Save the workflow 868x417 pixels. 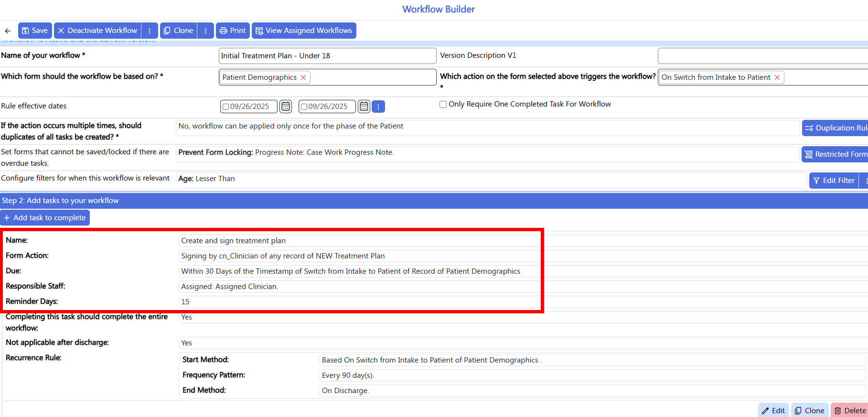coord(35,31)
